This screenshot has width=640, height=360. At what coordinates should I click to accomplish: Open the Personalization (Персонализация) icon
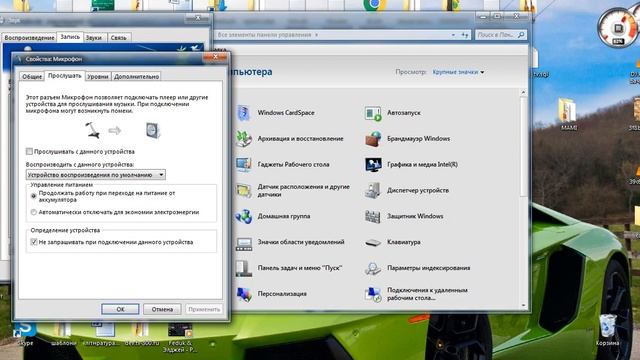pyautogui.click(x=244, y=294)
